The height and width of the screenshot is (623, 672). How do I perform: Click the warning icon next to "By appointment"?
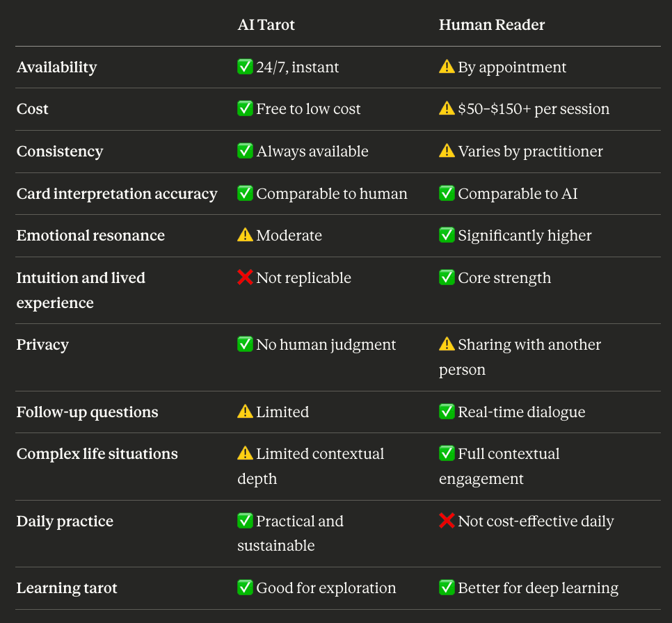[447, 67]
